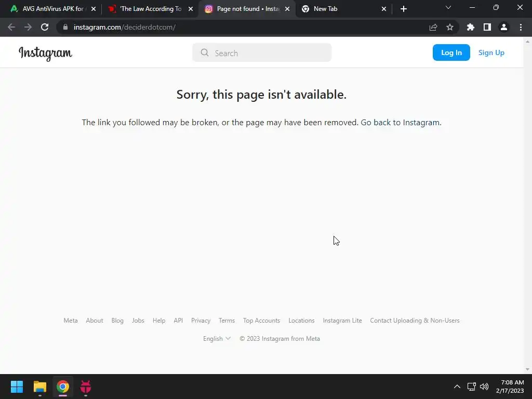This screenshot has width=532, height=399.
Task: Click the share page icon in the address bar
Action: (x=433, y=27)
